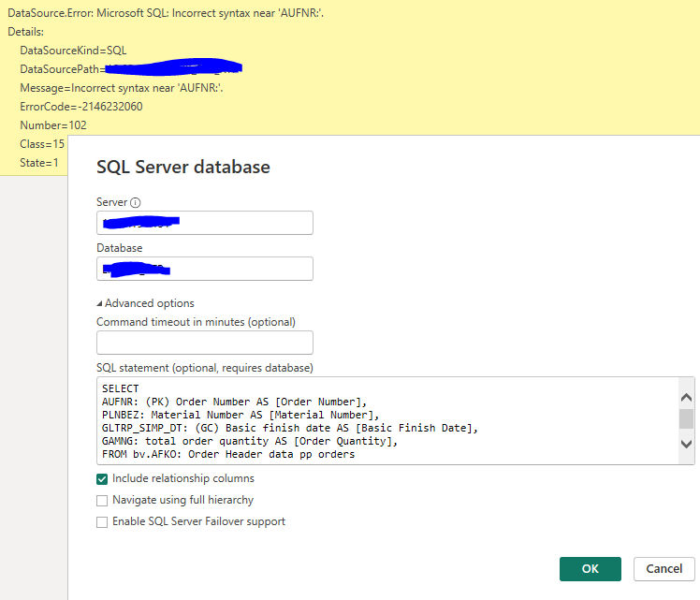The image size is (700, 600).
Task: Click the SQL statement scroll up arrow
Action: click(x=686, y=397)
